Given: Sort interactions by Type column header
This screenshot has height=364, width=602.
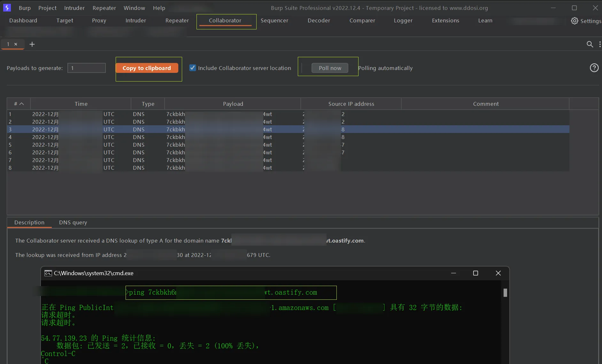Looking at the screenshot, I should click(148, 104).
